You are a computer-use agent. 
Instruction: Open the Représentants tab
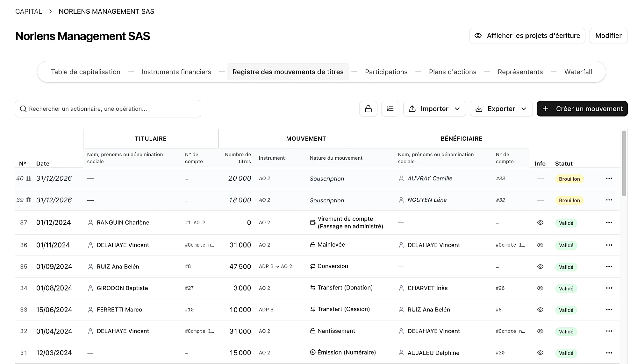click(520, 72)
